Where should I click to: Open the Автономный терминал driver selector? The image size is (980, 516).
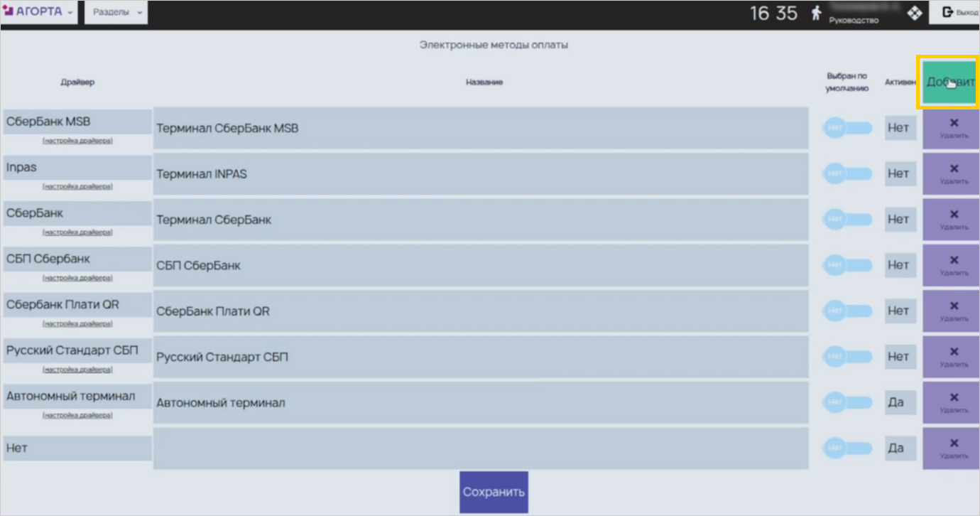click(77, 396)
